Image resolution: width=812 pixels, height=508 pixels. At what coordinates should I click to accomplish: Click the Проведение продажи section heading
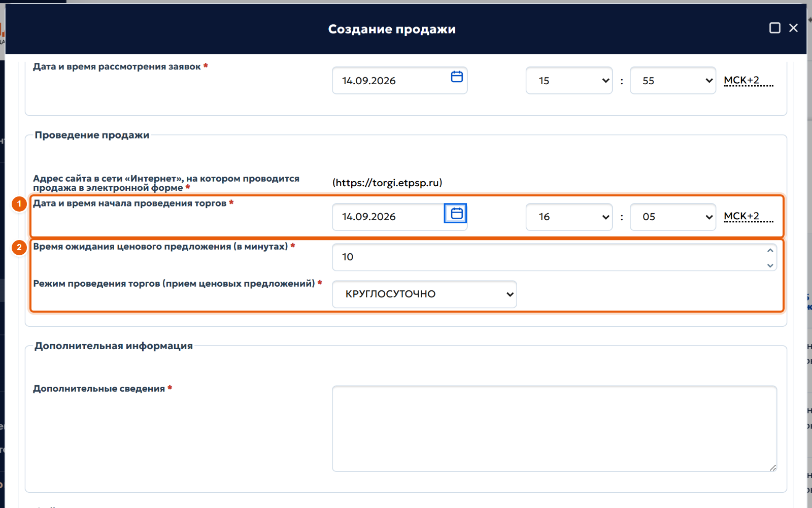(92, 135)
